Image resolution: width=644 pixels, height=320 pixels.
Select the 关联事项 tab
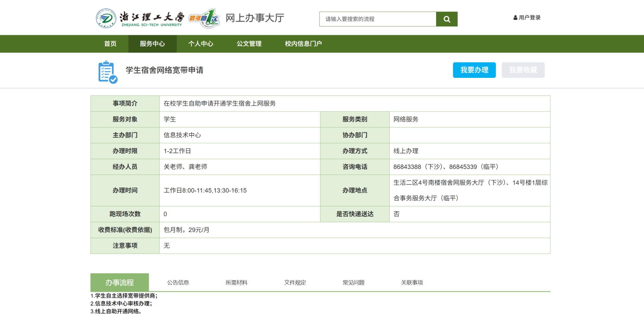[412, 283]
